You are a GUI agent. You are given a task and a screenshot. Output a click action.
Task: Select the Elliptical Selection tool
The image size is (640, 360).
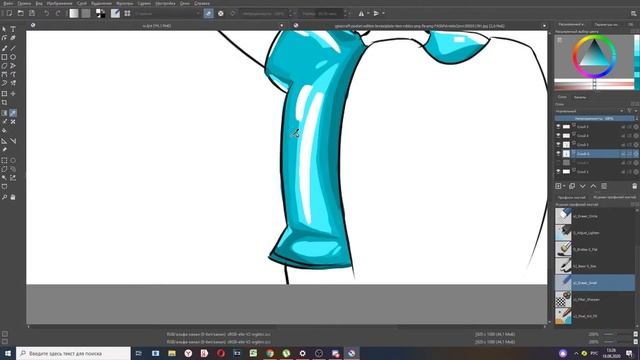(x=13, y=160)
